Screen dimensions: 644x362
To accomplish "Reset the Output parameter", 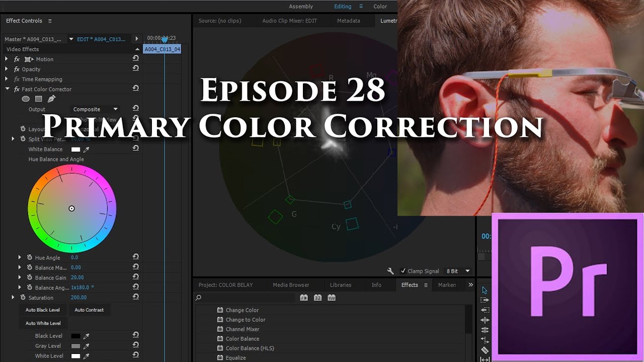I will [x=135, y=109].
